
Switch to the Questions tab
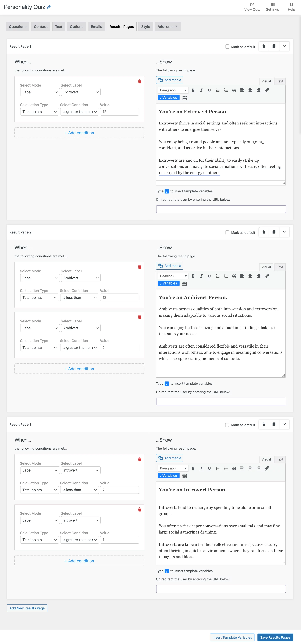pyautogui.click(x=18, y=26)
